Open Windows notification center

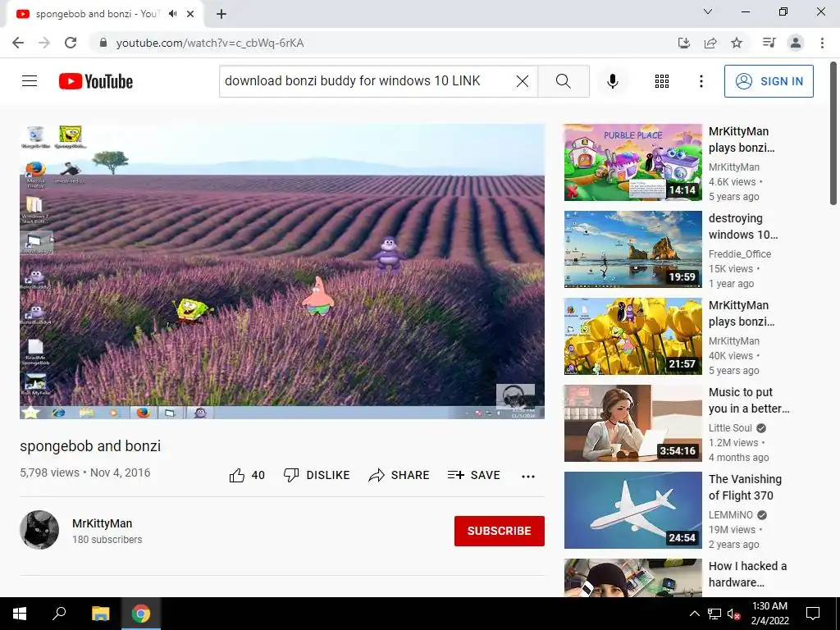point(813,614)
